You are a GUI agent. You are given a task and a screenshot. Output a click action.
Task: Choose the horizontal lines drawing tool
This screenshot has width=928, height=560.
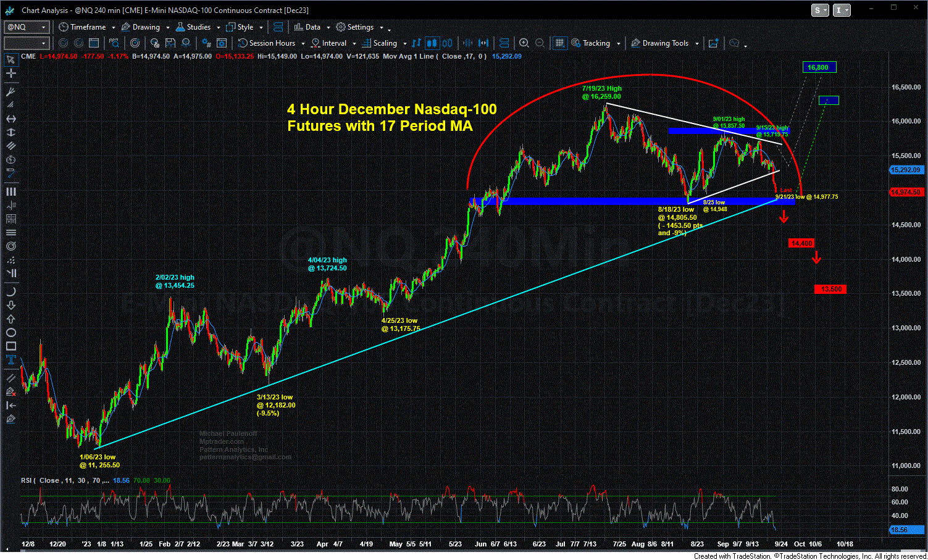coord(10,233)
